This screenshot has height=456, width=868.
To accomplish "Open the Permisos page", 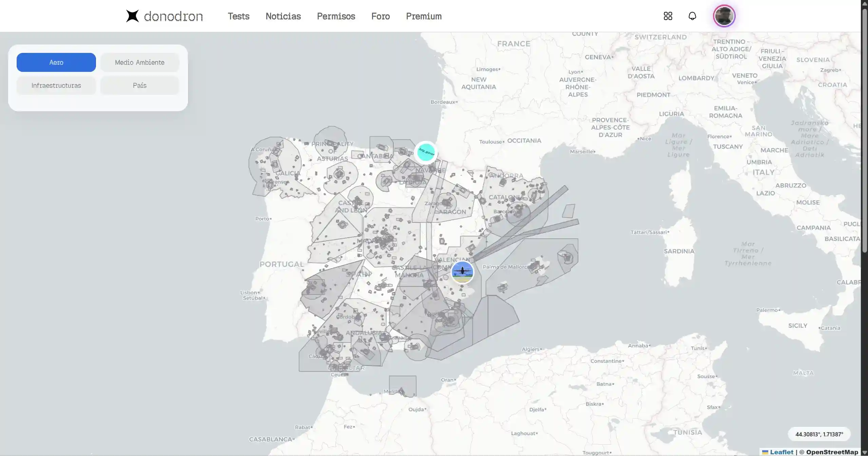I will pos(335,16).
